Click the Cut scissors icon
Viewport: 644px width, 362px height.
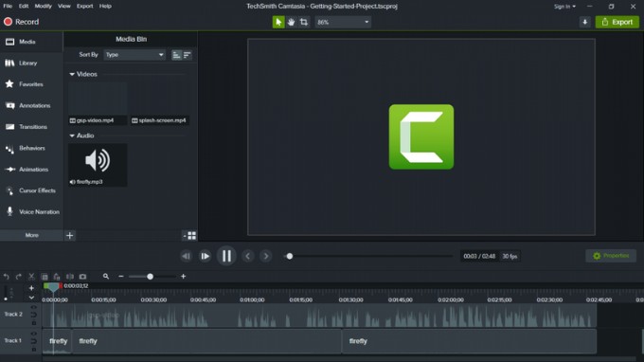tap(31, 277)
